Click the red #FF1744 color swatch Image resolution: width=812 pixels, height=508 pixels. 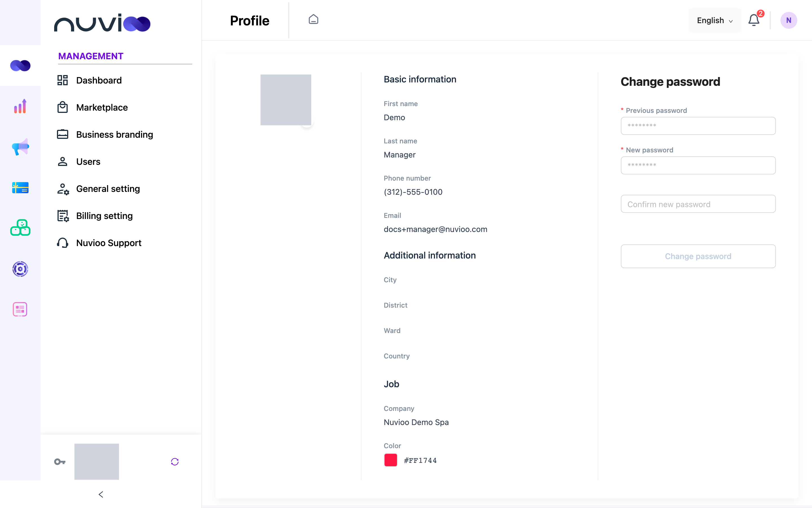click(390, 460)
